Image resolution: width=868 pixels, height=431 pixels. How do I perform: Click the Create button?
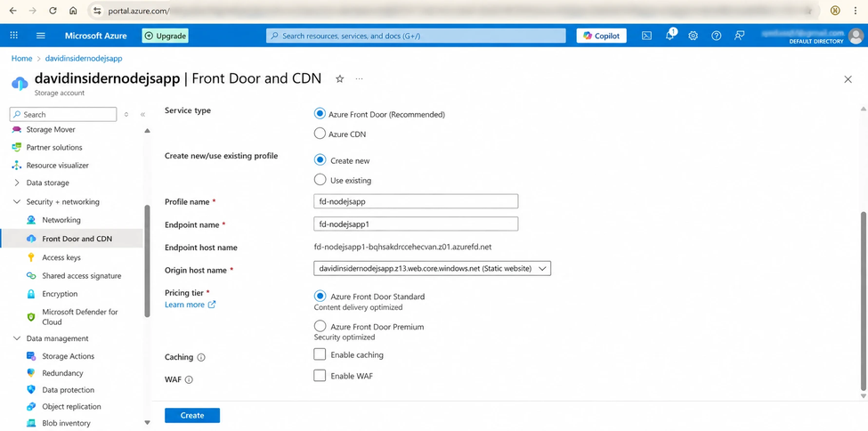192,416
